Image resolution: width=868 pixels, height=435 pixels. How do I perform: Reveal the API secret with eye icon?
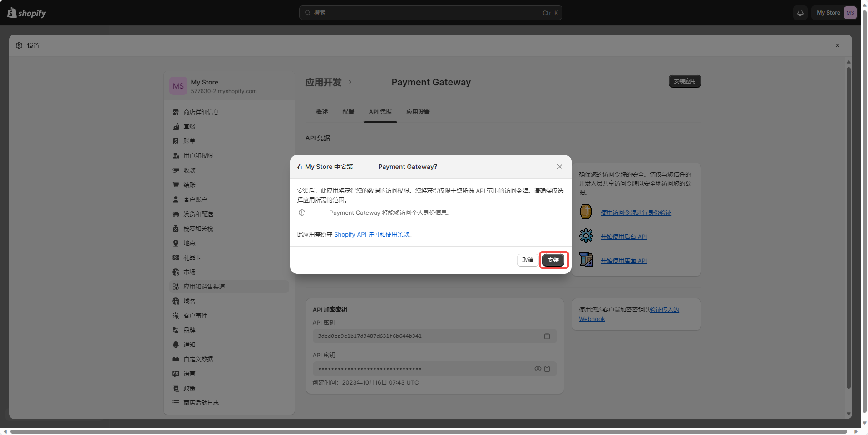coord(538,369)
